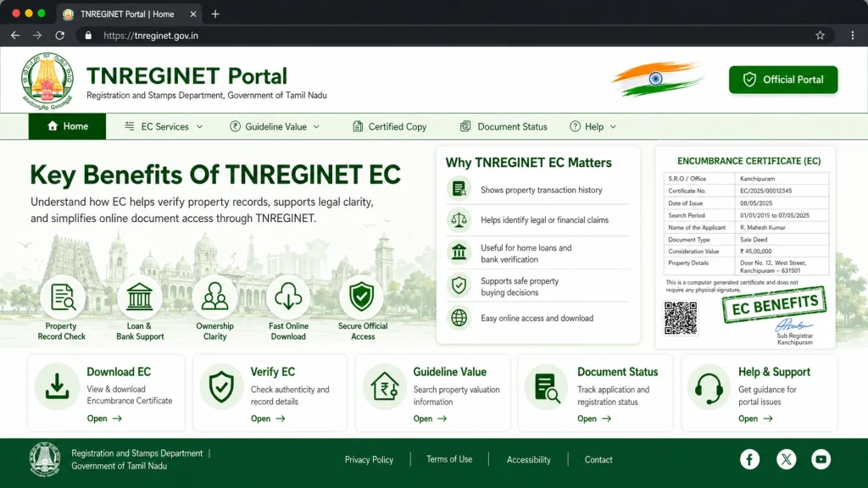Open link under Help & Support card
The image size is (868, 488).
point(755,419)
